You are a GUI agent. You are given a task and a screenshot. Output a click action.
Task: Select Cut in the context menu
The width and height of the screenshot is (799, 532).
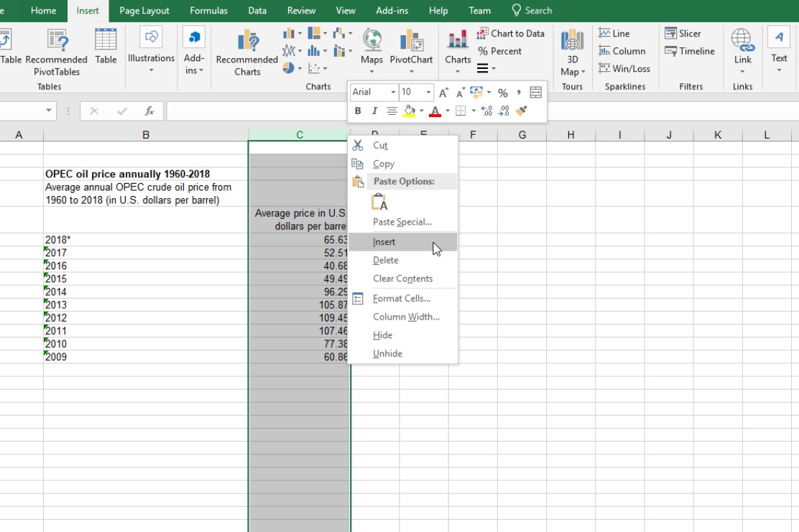[402, 146]
